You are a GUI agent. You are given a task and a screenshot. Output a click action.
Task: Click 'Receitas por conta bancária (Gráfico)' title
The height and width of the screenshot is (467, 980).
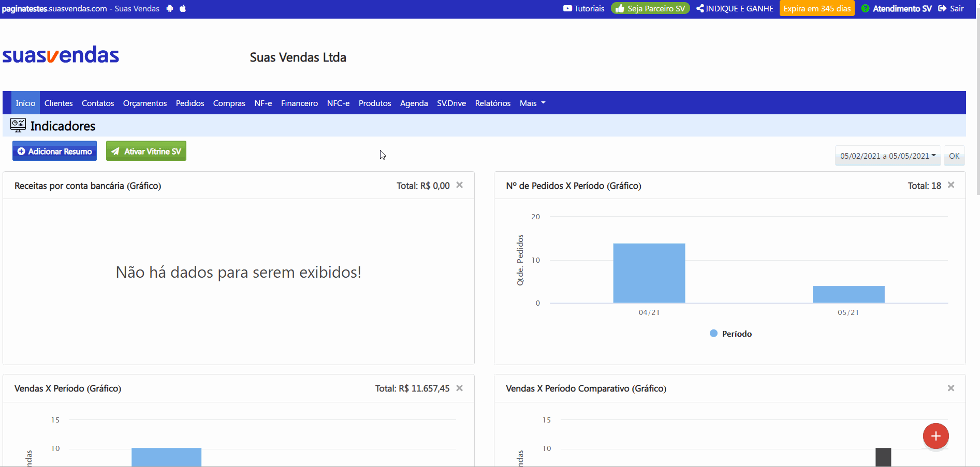88,186
